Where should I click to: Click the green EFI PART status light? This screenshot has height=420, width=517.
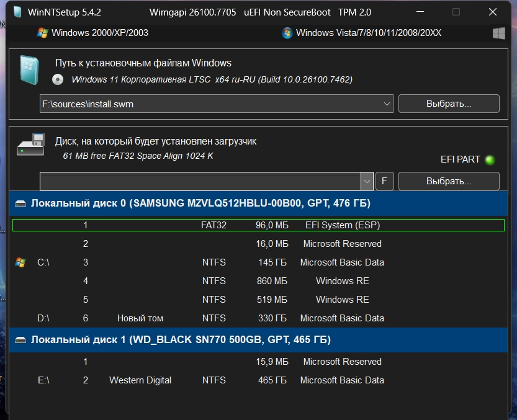(x=490, y=159)
